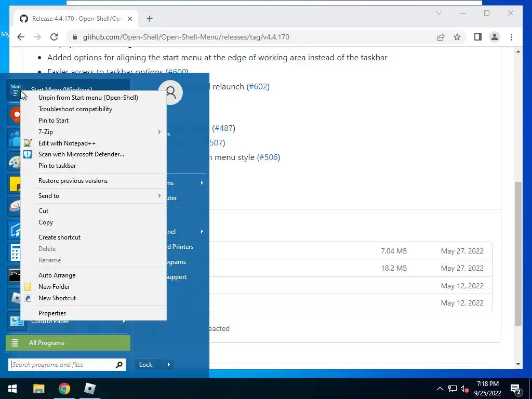Choose Unpin from Start menu (Open-Shell)
532x399 pixels.
click(x=88, y=98)
